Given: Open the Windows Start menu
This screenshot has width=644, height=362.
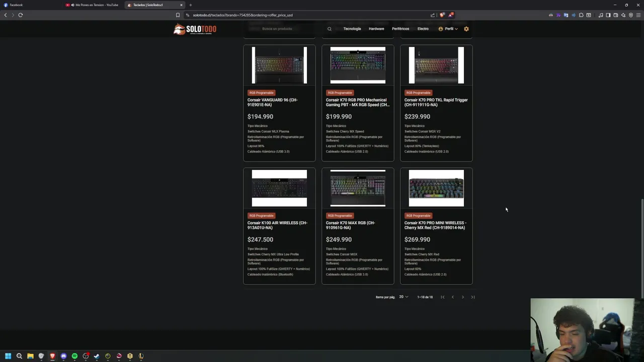Looking at the screenshot, I should [8, 356].
